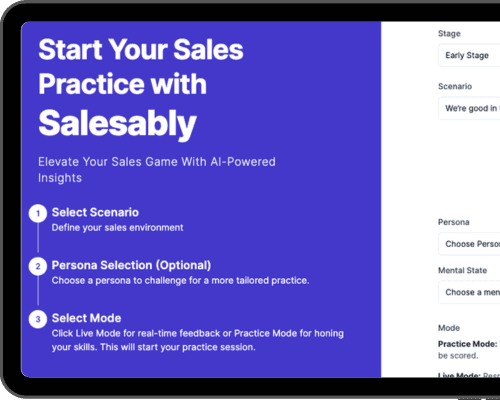Image resolution: width=500 pixels, height=400 pixels.
Task: Click the Mental State field label
Action: click(463, 270)
